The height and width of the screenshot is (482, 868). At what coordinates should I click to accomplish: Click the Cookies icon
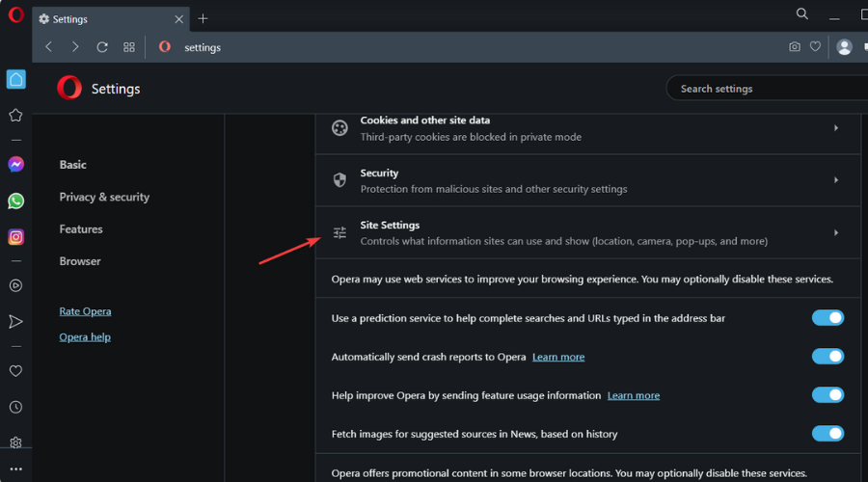coord(339,128)
